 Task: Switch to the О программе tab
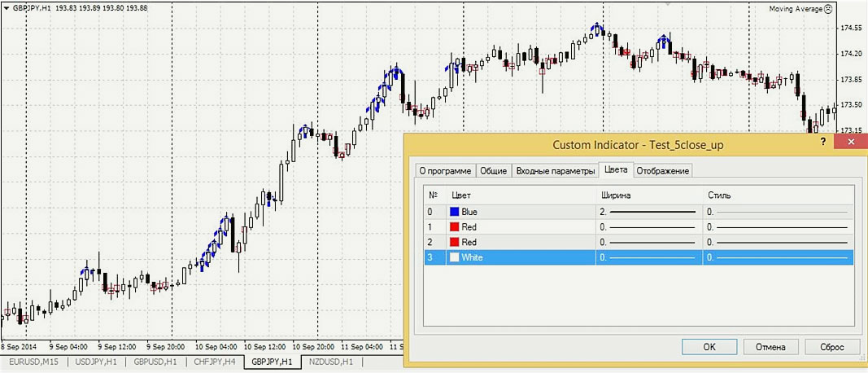pos(444,170)
